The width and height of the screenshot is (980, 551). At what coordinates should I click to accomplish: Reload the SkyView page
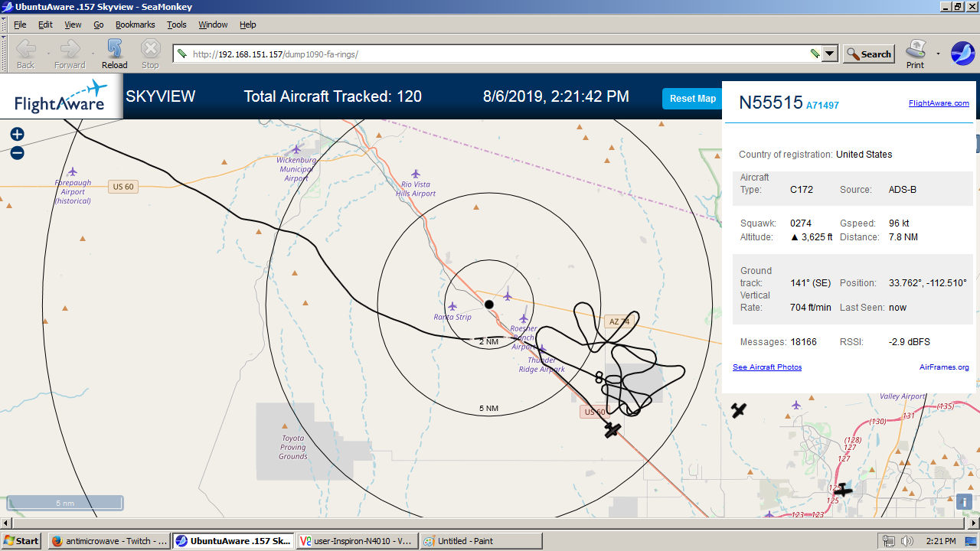click(115, 54)
